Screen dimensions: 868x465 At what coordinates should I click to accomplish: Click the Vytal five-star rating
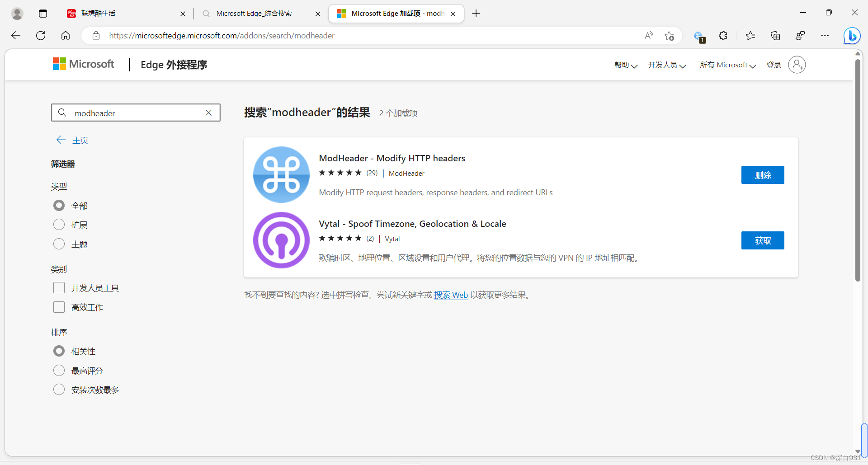click(340, 238)
